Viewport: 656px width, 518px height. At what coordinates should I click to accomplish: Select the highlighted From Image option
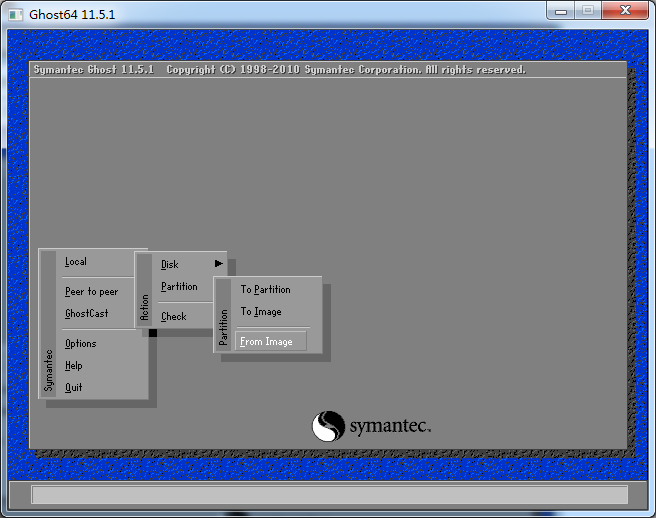coord(271,341)
